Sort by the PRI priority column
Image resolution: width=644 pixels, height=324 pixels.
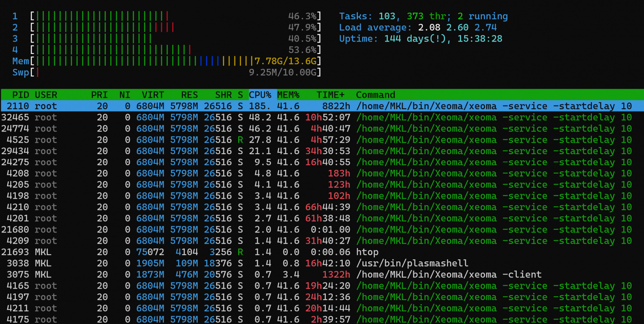point(99,95)
